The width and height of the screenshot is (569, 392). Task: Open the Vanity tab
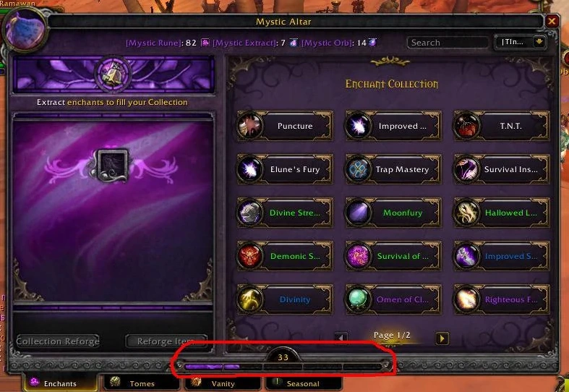223,383
